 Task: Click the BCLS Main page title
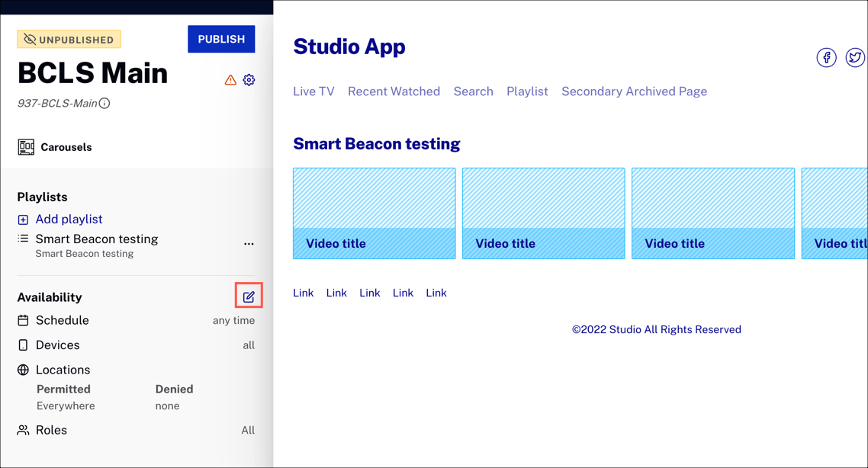(92, 73)
